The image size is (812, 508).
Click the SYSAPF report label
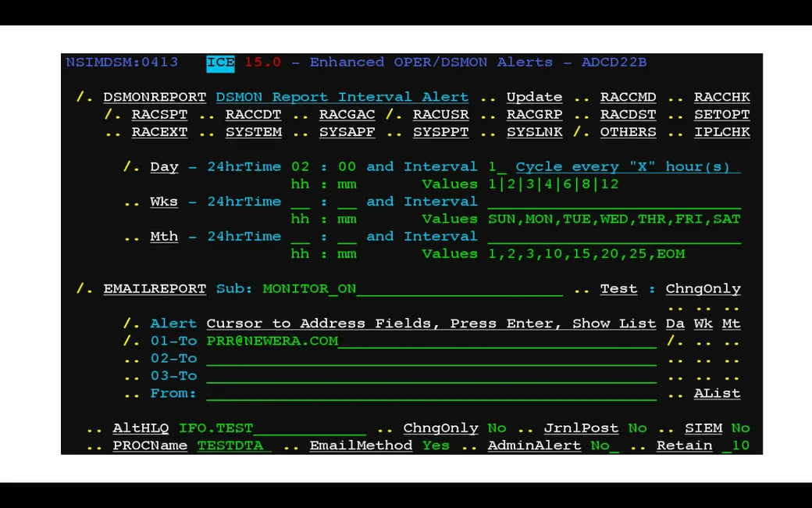click(347, 132)
